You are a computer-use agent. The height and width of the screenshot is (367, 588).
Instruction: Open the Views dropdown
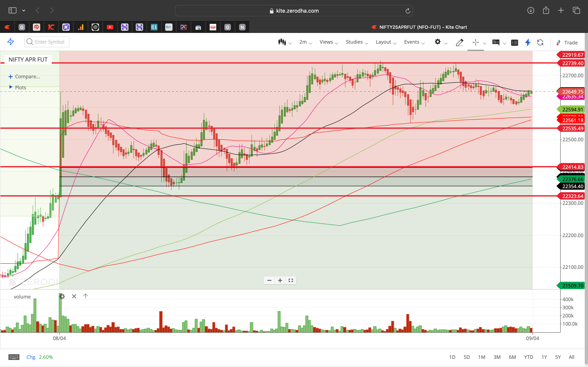327,42
